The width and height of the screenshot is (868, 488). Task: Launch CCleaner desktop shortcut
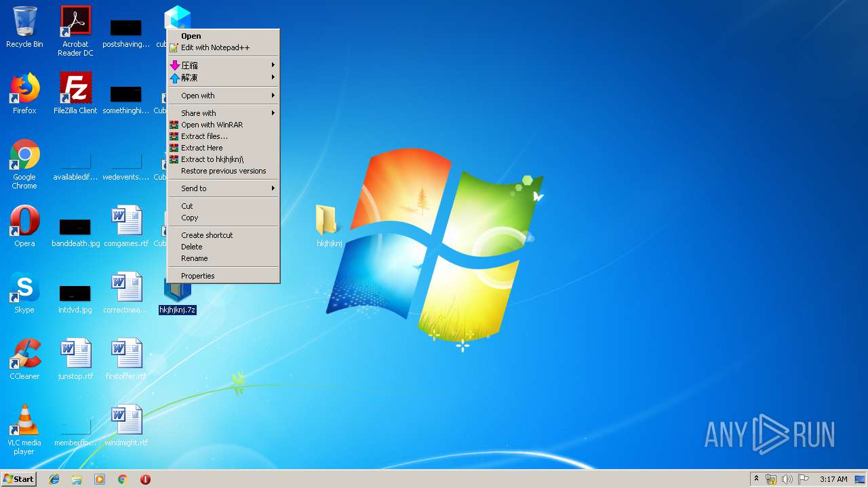(24, 359)
